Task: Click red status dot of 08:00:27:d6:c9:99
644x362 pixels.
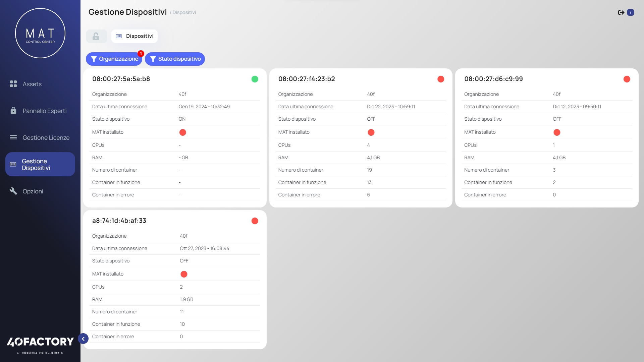Action: pos(627,79)
